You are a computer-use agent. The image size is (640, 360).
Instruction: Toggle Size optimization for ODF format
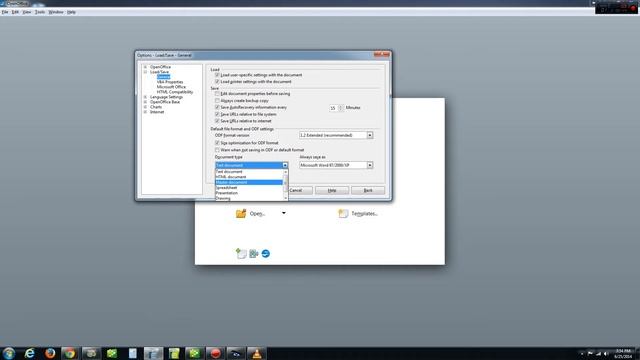click(217, 143)
